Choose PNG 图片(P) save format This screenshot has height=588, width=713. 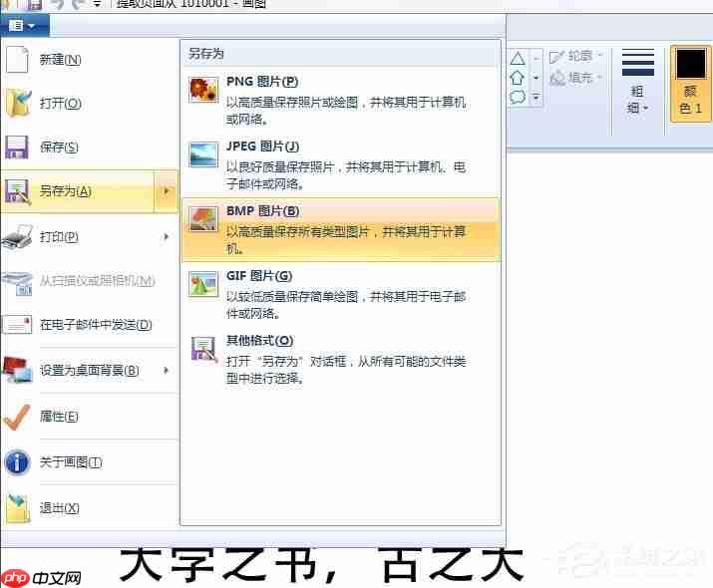(x=340, y=100)
